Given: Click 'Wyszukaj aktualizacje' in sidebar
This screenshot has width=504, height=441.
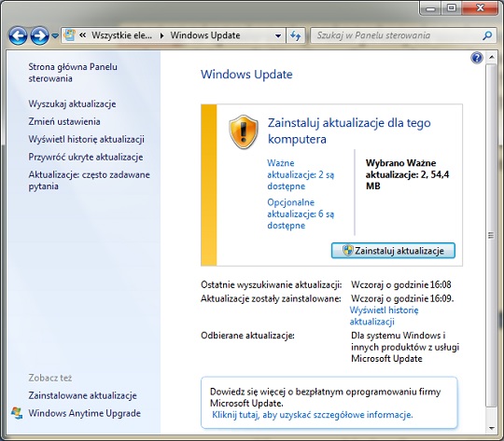Looking at the screenshot, I should 72,104.
